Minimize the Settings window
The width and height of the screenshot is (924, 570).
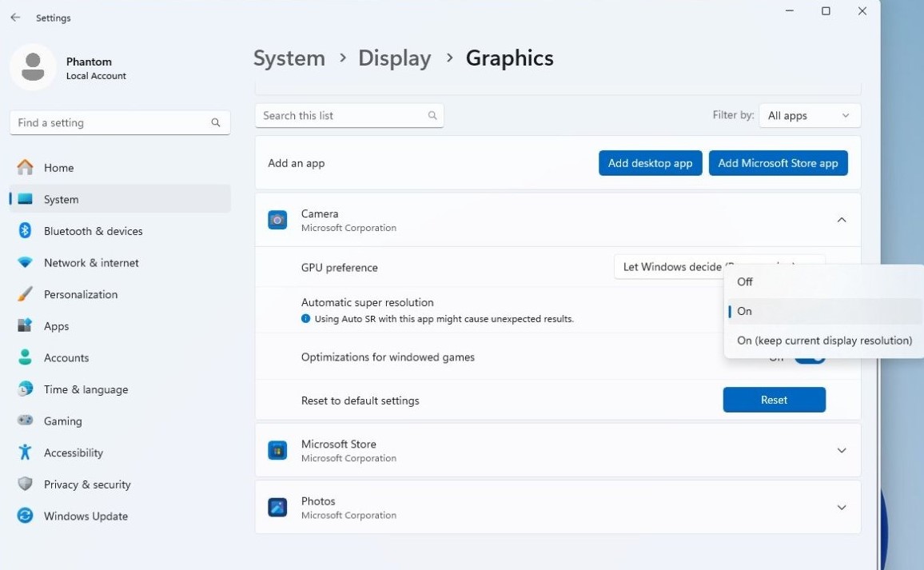790,10
